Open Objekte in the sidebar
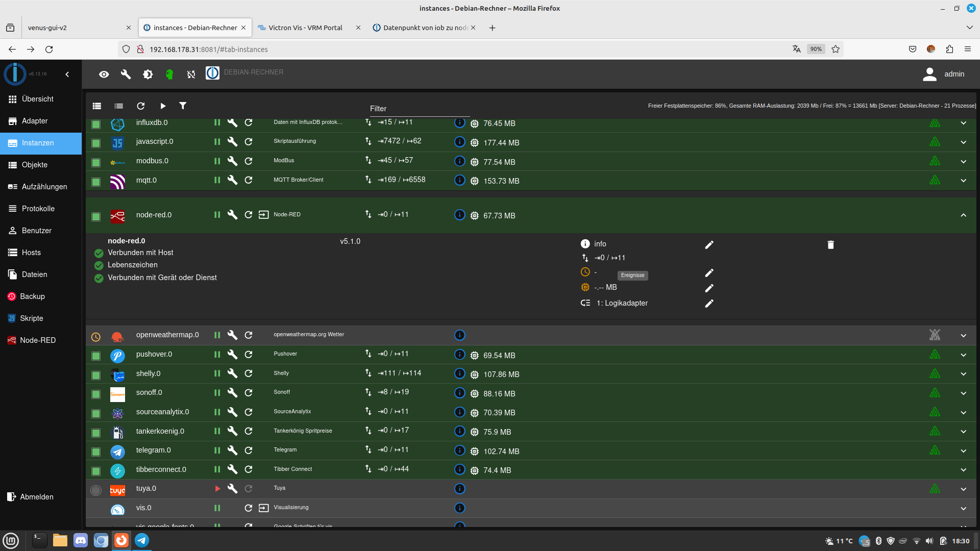 34,165
